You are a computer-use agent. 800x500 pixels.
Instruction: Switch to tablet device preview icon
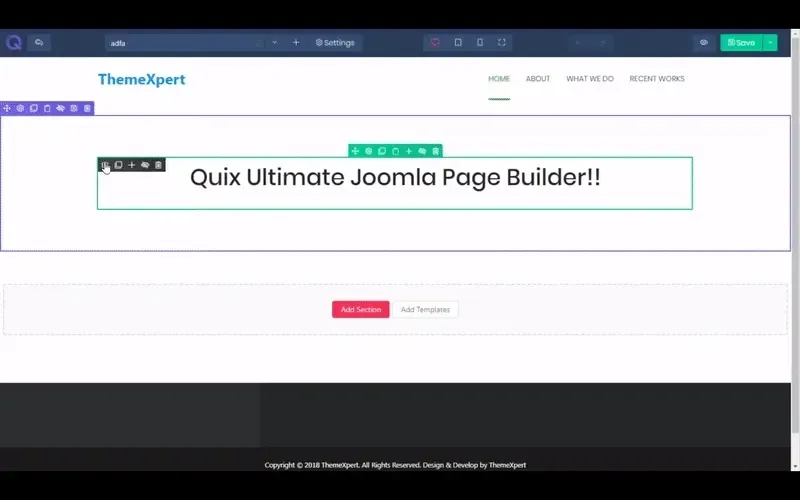pyautogui.click(x=458, y=42)
